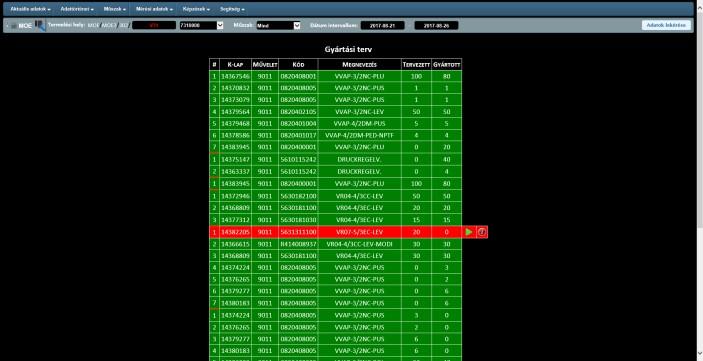The image size is (703, 361).
Task: Open the Műszak menu in the top bar
Action: point(114,9)
